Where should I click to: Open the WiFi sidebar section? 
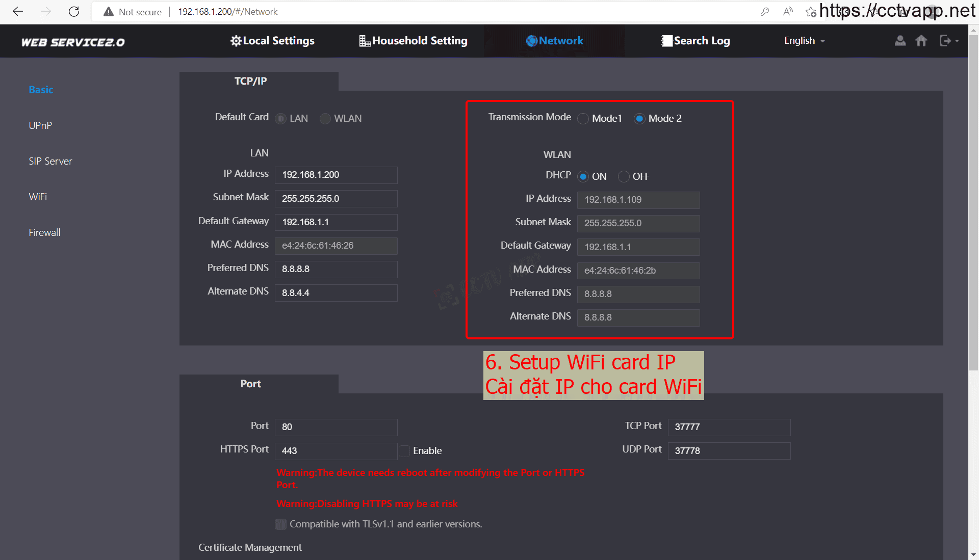coord(38,197)
